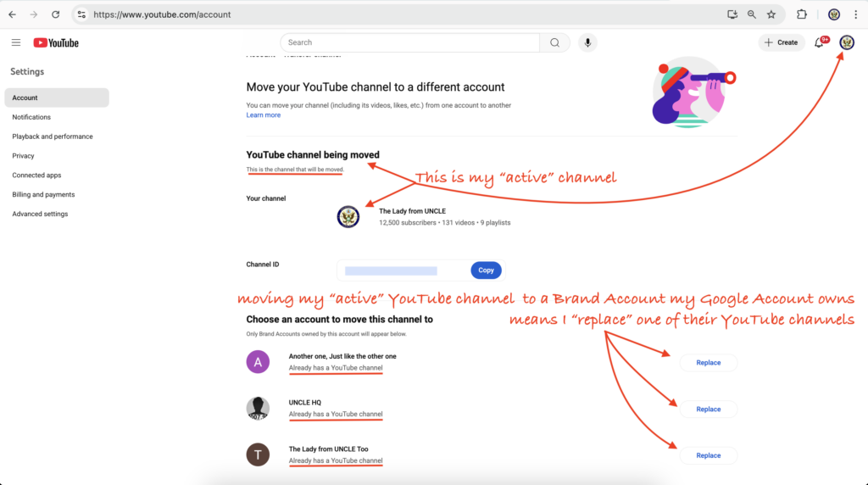Open Notifications settings
Image resolution: width=868 pixels, height=485 pixels.
pyautogui.click(x=31, y=117)
